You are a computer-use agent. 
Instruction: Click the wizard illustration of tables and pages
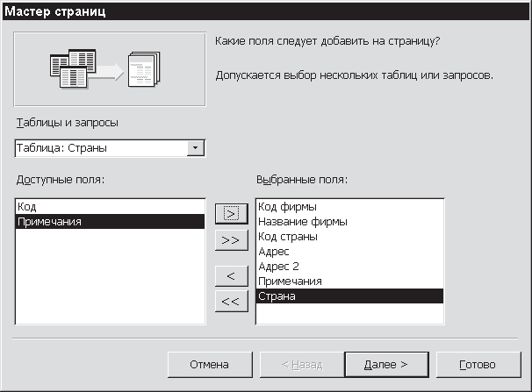coord(110,70)
